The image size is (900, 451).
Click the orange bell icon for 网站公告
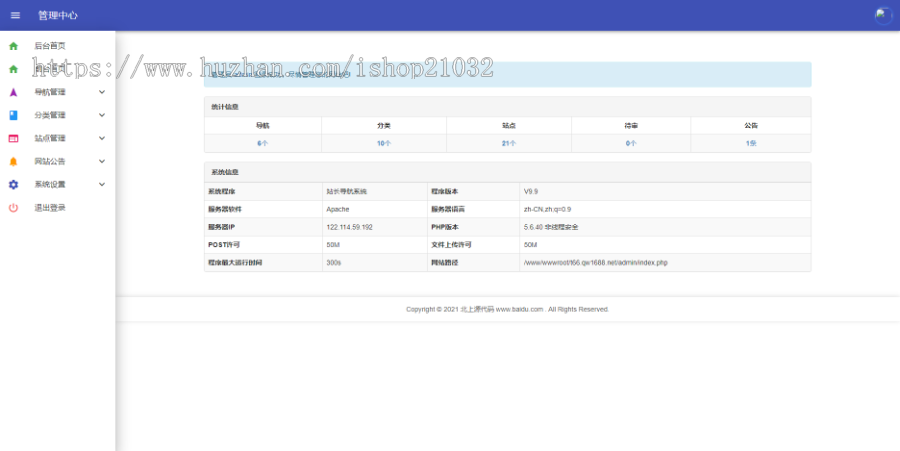pos(13,162)
